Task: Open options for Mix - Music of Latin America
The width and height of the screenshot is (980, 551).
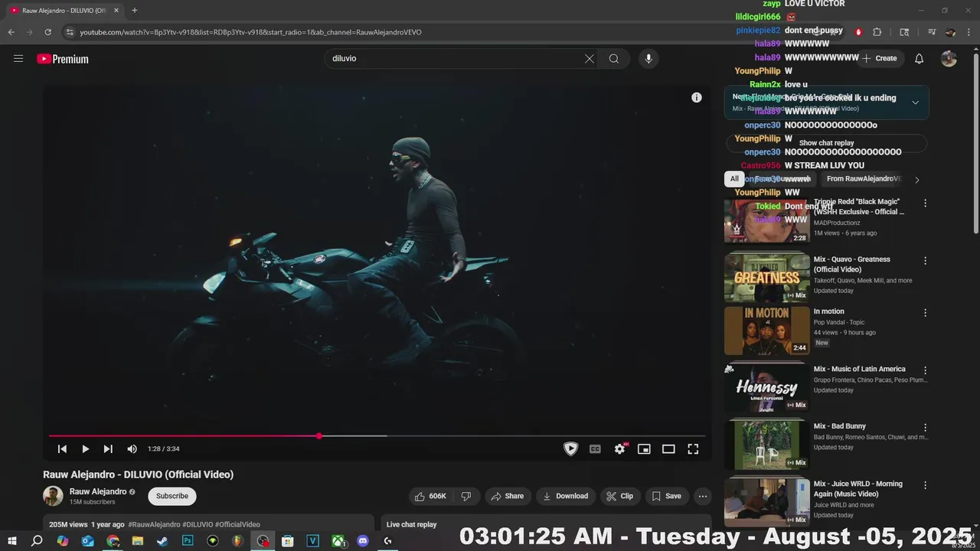Action: tap(925, 370)
